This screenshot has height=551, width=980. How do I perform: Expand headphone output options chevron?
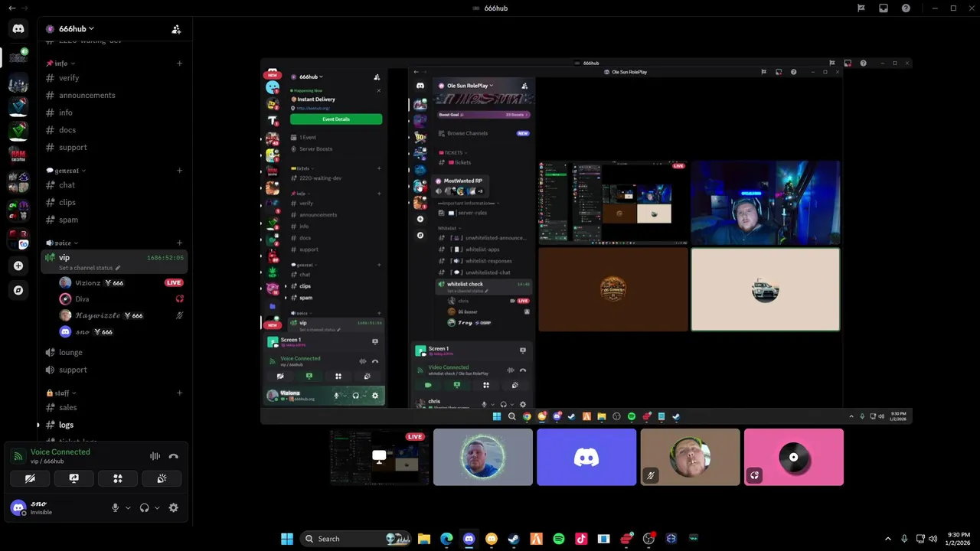157,507
